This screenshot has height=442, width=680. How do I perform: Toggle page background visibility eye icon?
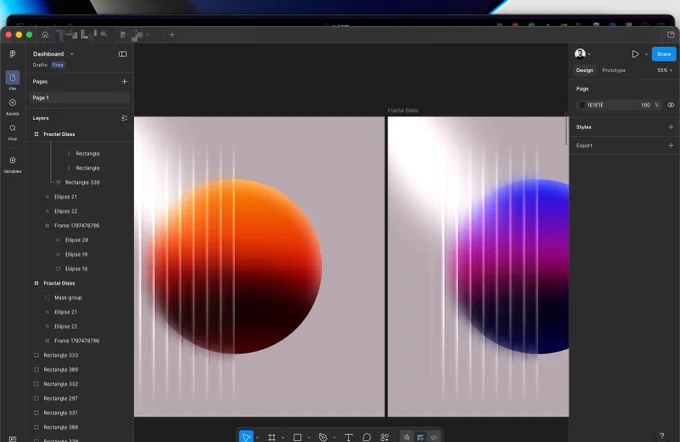[x=670, y=105]
